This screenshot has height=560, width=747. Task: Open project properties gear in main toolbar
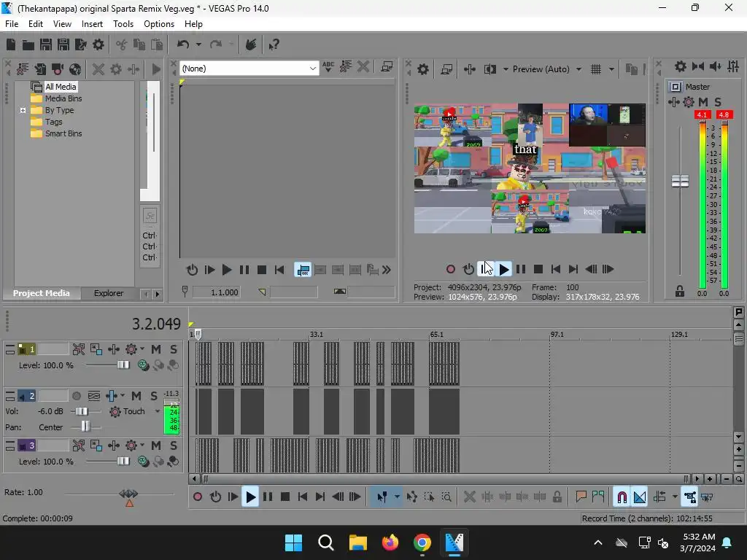click(x=98, y=44)
